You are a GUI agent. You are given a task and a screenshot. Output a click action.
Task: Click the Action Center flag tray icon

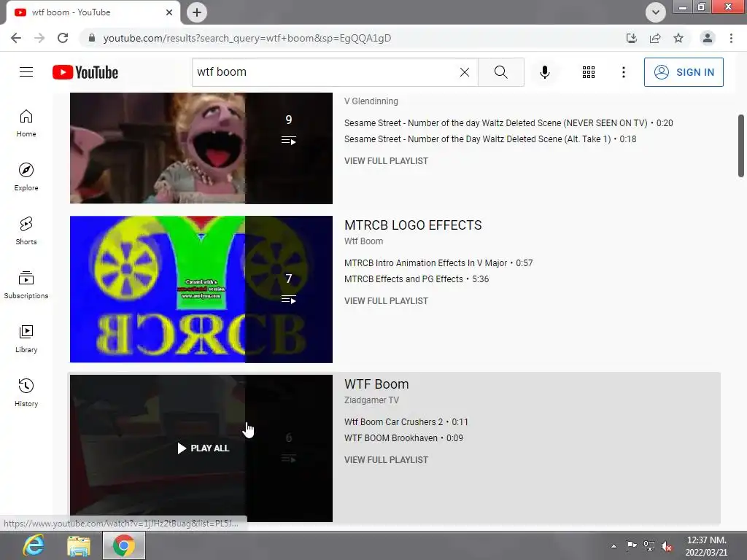(631, 546)
